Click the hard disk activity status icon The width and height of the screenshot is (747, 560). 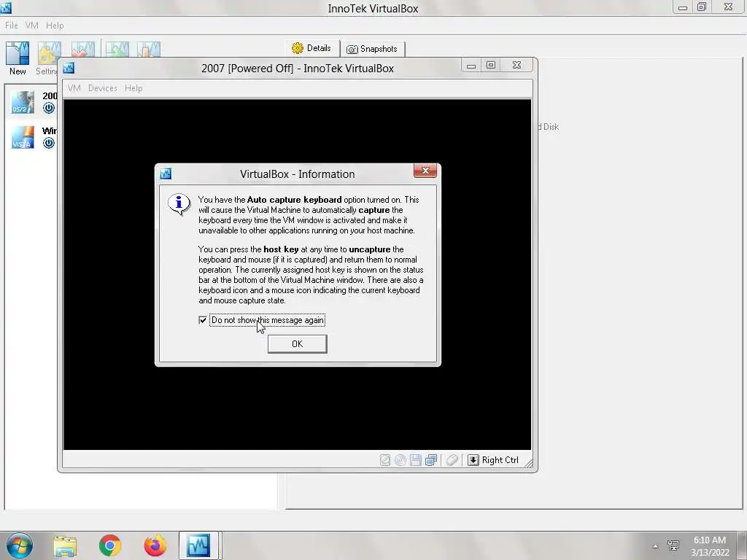click(x=385, y=460)
